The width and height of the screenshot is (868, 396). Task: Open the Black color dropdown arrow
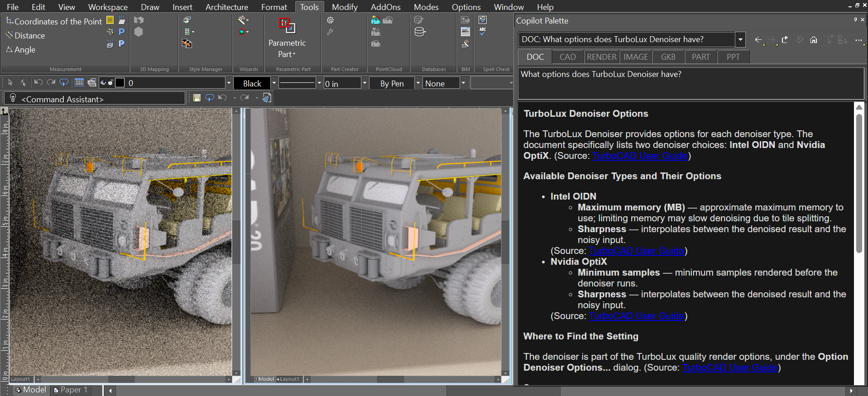point(274,83)
